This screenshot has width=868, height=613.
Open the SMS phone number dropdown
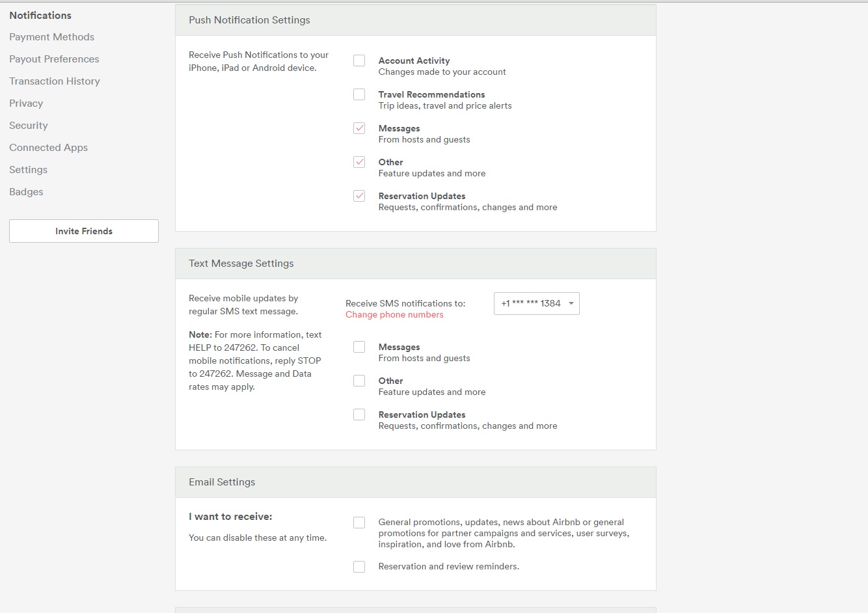coord(536,303)
